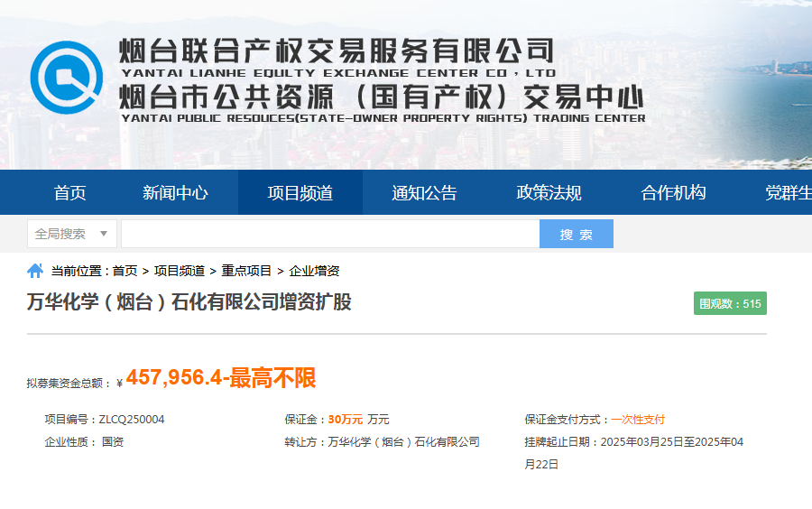The width and height of the screenshot is (812, 509).
Task: Click the Yantai Lianhe Equity Exchange logo
Action: coord(67,78)
